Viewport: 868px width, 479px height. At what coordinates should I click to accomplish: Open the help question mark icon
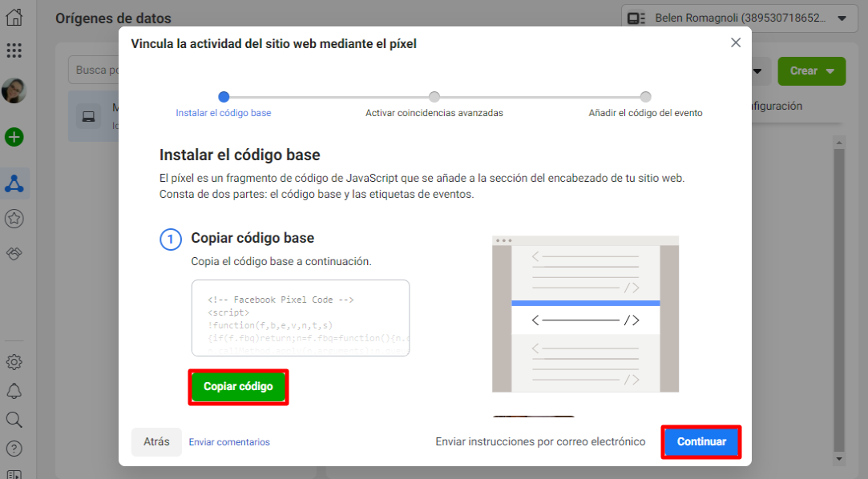click(14, 449)
